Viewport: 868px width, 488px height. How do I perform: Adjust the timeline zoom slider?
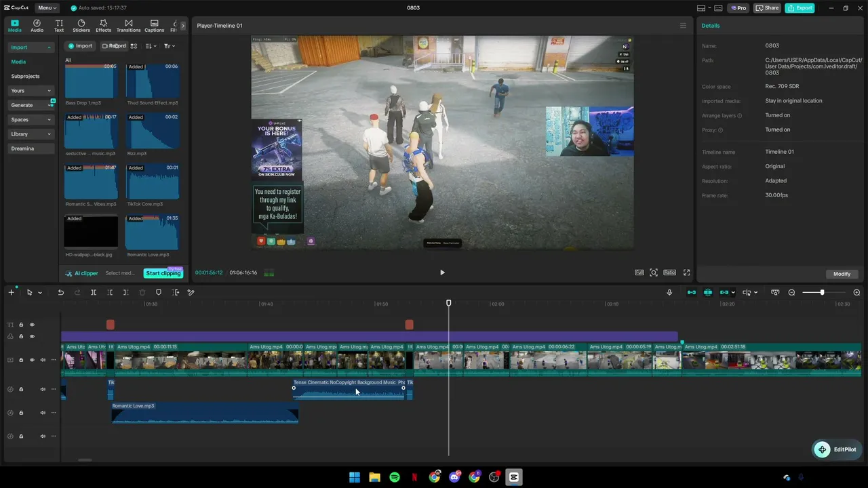click(x=822, y=292)
